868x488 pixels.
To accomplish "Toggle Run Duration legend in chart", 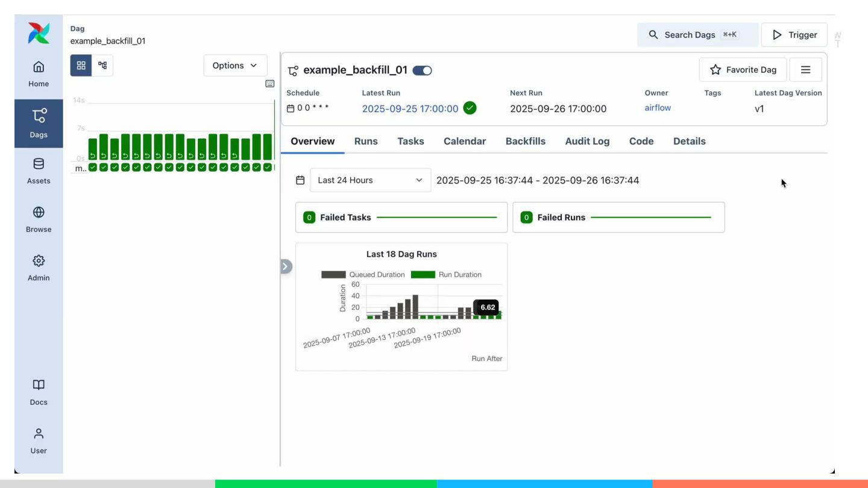I will (446, 274).
